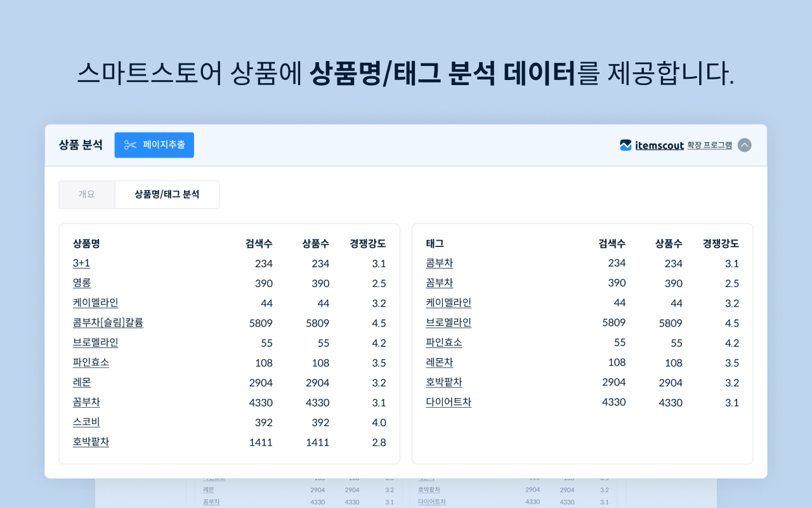Image resolution: width=812 pixels, height=508 pixels.
Task: Click the 콤부차 tag link
Action: click(440, 263)
